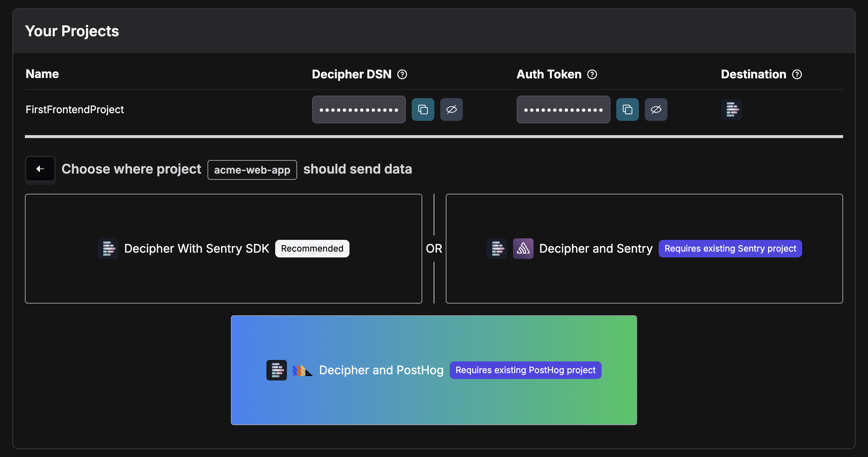Click the Decipher DSN help icon
868x457 pixels.
point(402,74)
